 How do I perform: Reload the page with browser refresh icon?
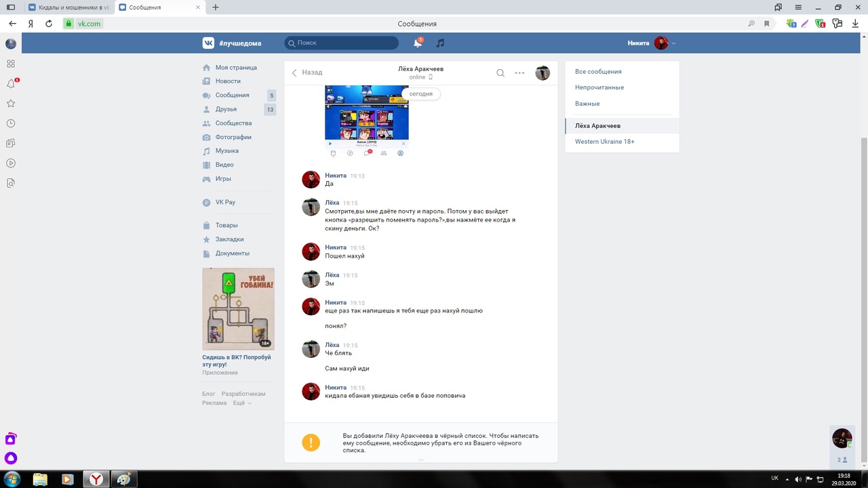pyautogui.click(x=49, y=24)
